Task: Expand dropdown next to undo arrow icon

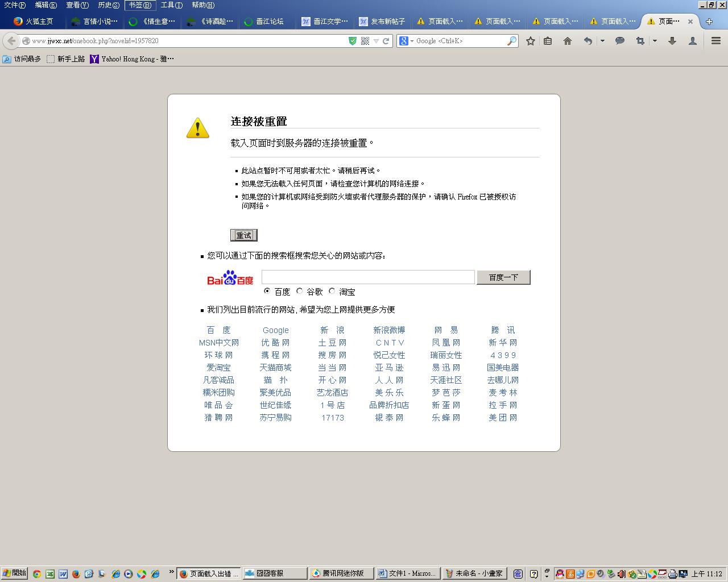Action: pos(602,41)
